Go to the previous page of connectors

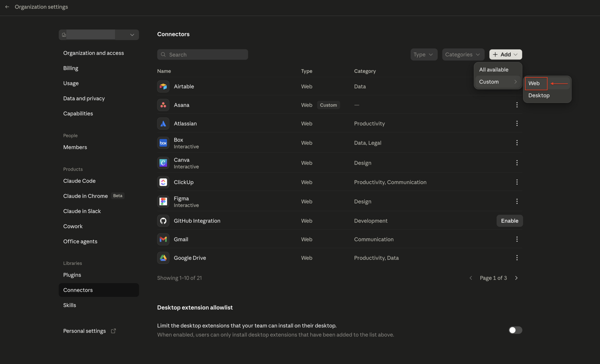[x=471, y=278]
